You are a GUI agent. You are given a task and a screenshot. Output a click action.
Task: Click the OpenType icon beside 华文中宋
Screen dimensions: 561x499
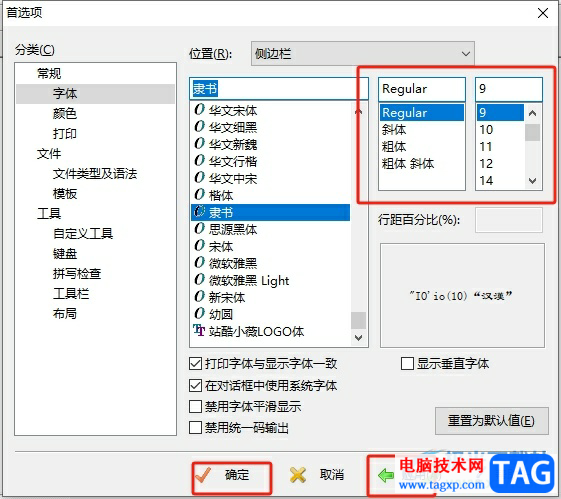pyautogui.click(x=199, y=177)
